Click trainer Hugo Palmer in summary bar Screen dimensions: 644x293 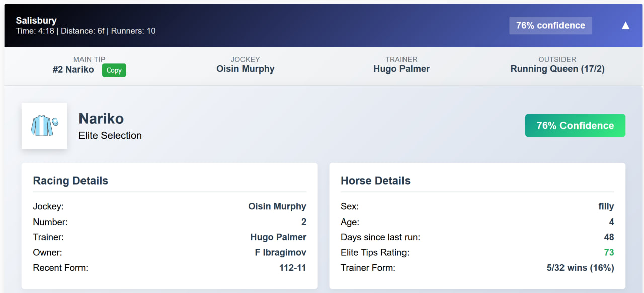[x=401, y=69]
